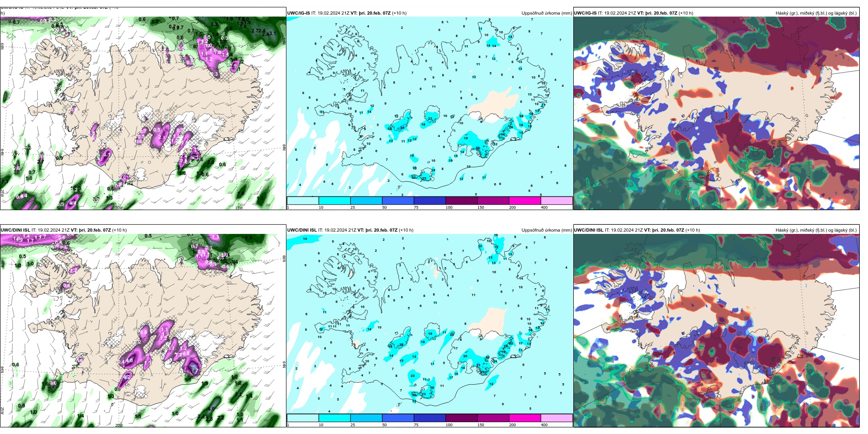The width and height of the screenshot is (868, 434).
Task: Click the 'UWC/DINI ISL' title of the wind map panel
Action: click(15, 230)
